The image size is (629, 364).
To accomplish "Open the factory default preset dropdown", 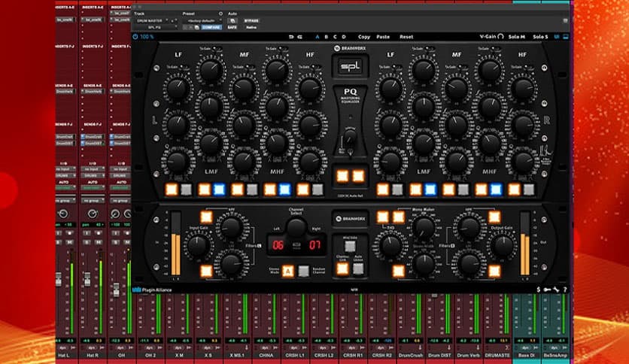I will pyautogui.click(x=202, y=20).
